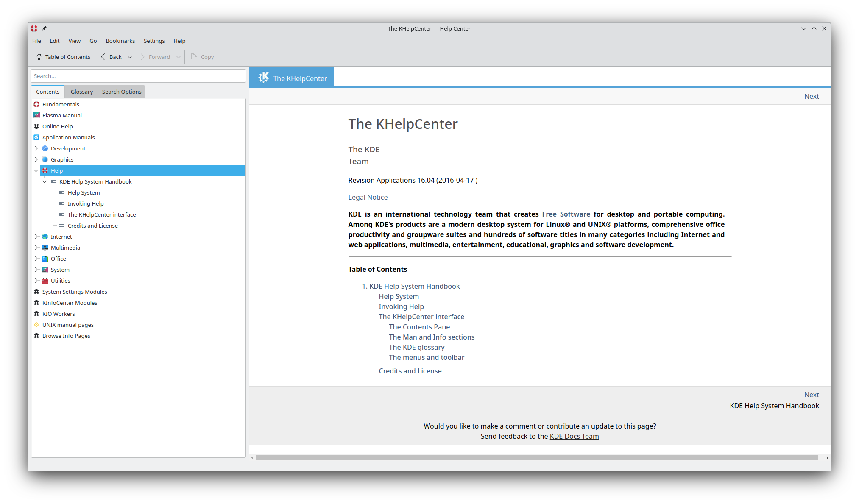Click the KDE Docs Team link
859x504 pixels.
pos(574,436)
